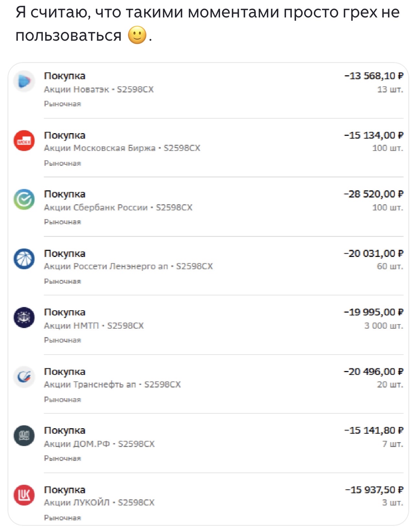Select the green Сбербанк logo icon
The image size is (417, 532).
coord(24,199)
